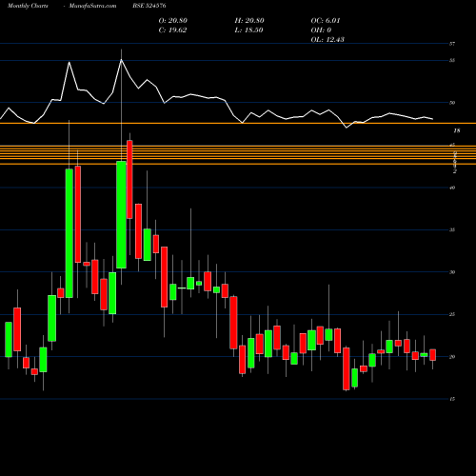Select the high value "H: 20.80"
Image resolution: width=476 pixels, height=476 pixels.
249,21
